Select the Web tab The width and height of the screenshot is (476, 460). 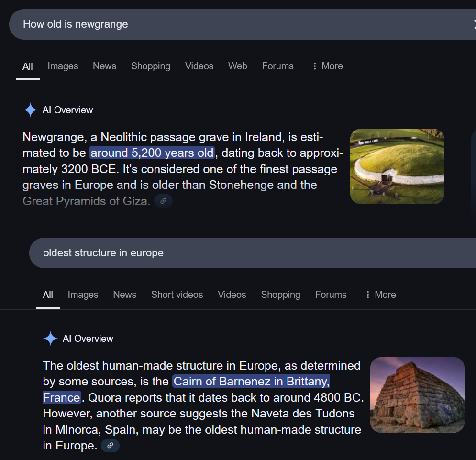[x=238, y=66]
